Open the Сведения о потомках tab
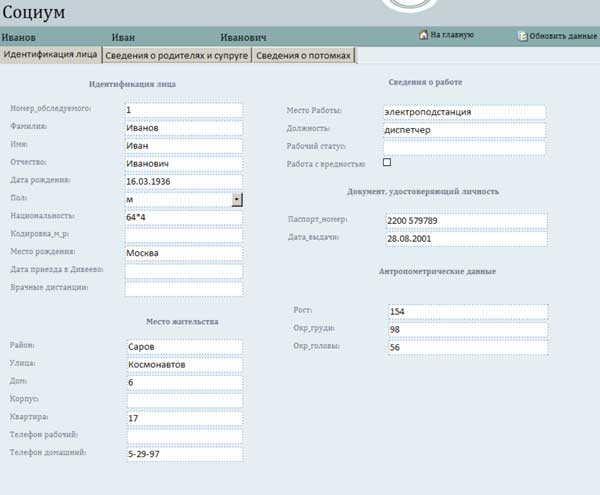The image size is (600, 495). 303,55
